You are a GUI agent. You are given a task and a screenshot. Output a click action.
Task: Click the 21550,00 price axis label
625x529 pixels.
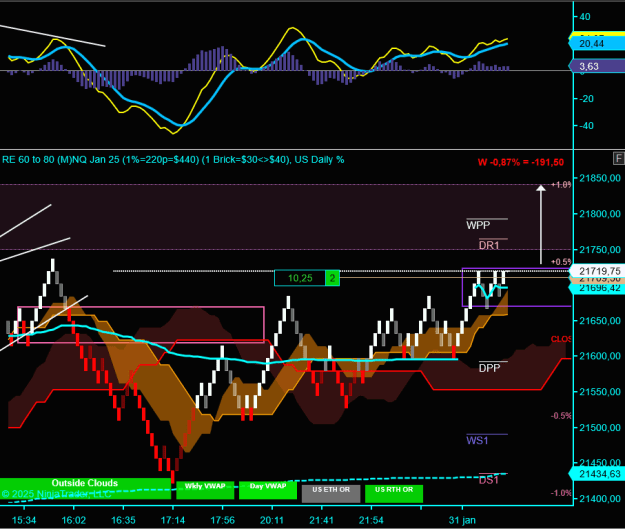pos(600,392)
